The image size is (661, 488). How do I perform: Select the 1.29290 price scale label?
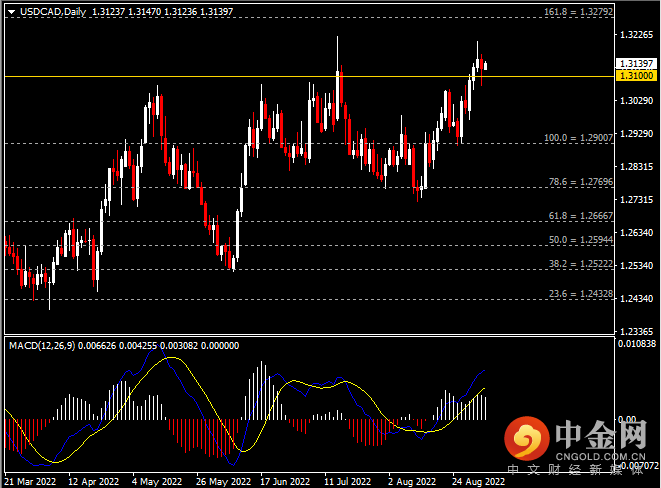[637, 134]
